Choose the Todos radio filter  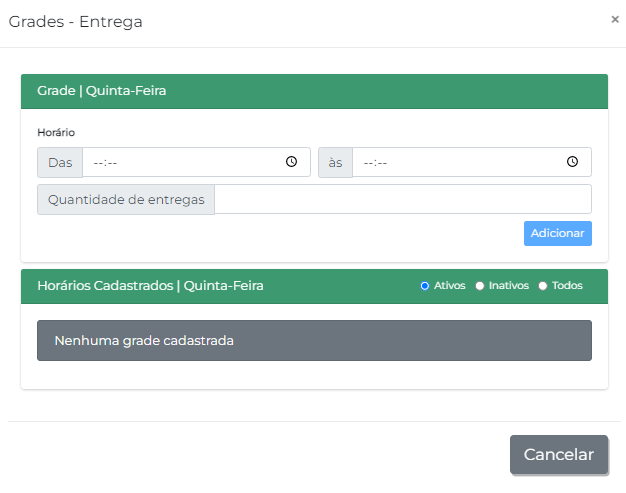pyautogui.click(x=543, y=286)
